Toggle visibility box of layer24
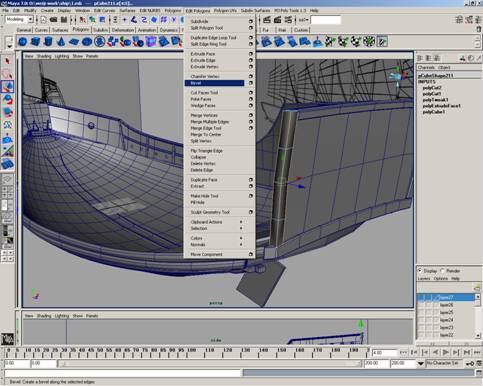 point(421,320)
